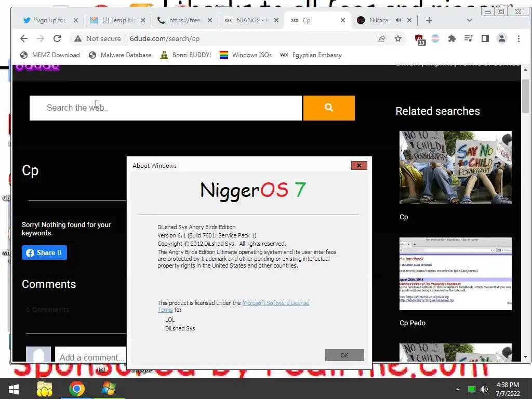The height and width of the screenshot is (399, 532).
Task: Close the Temp Mail tab
Action: tap(143, 20)
